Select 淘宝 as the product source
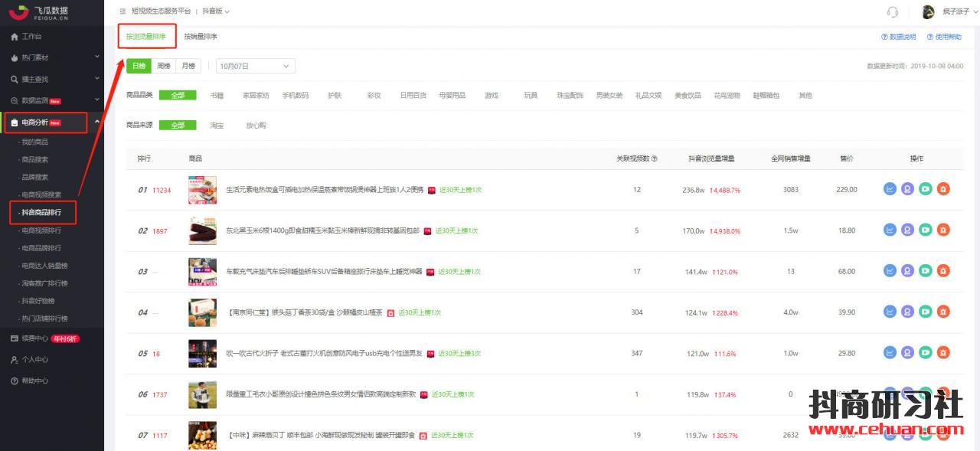Viewport: 980px width, 451px height. (x=217, y=126)
